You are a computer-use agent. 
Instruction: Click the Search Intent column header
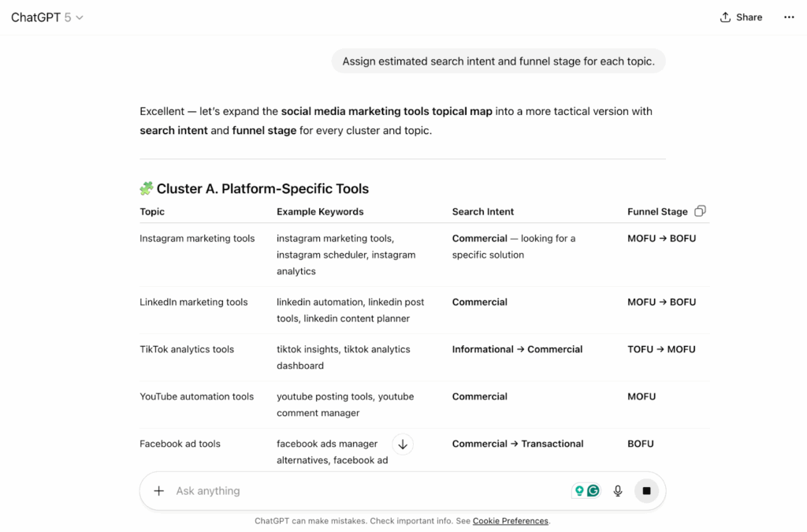coord(482,211)
